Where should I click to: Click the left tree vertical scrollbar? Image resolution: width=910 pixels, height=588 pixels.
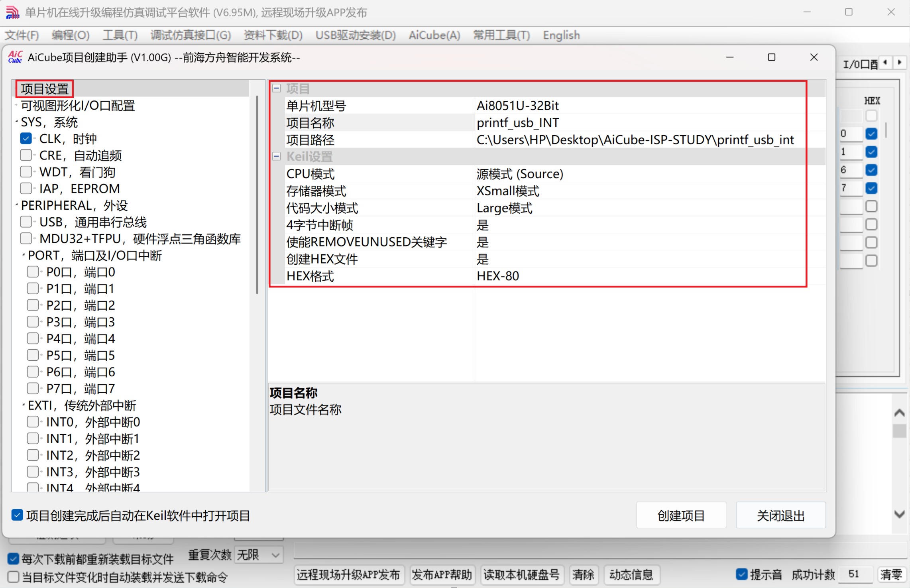tap(257, 195)
